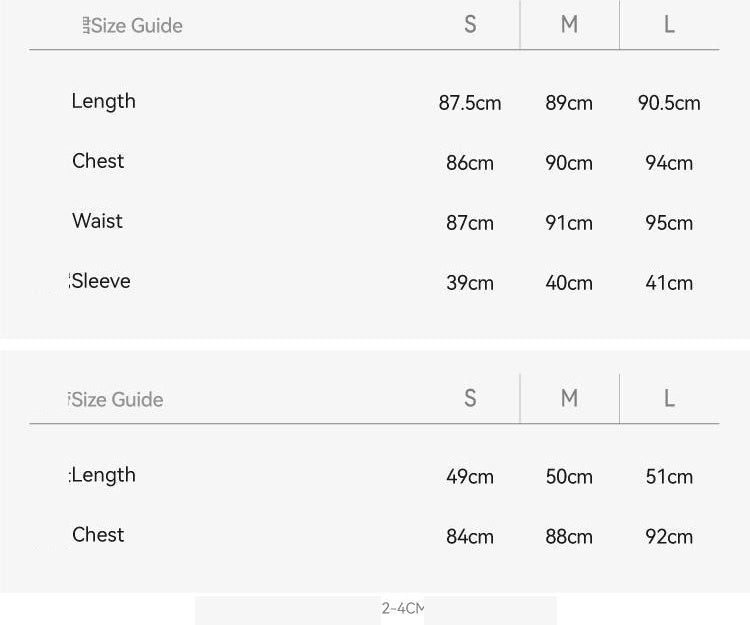Select the S column in bottom table

coord(470,398)
